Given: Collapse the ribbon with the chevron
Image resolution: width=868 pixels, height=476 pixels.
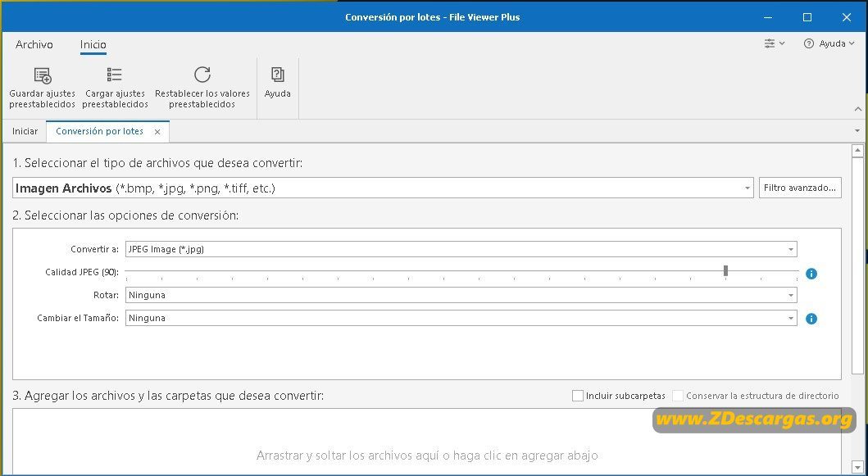Looking at the screenshot, I should (858, 109).
